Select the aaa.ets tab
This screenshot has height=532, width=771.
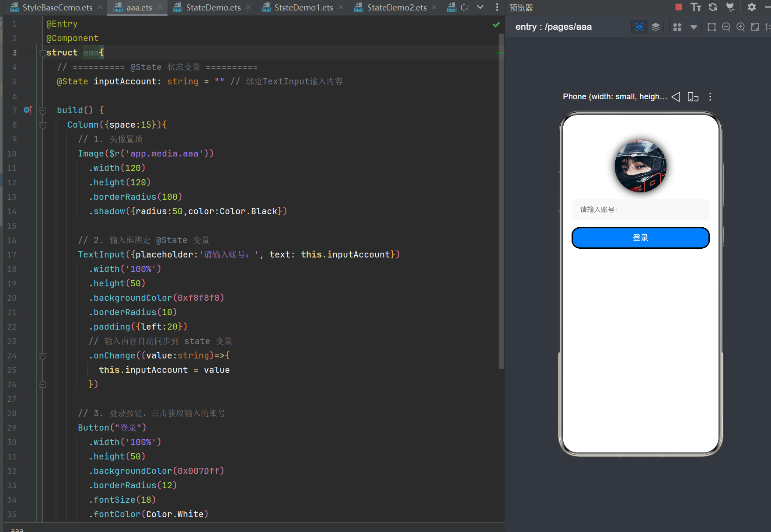[139, 7]
